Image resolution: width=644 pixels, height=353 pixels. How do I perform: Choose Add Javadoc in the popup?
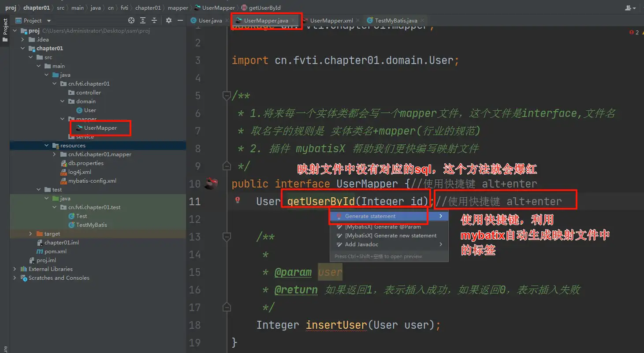tap(389, 244)
